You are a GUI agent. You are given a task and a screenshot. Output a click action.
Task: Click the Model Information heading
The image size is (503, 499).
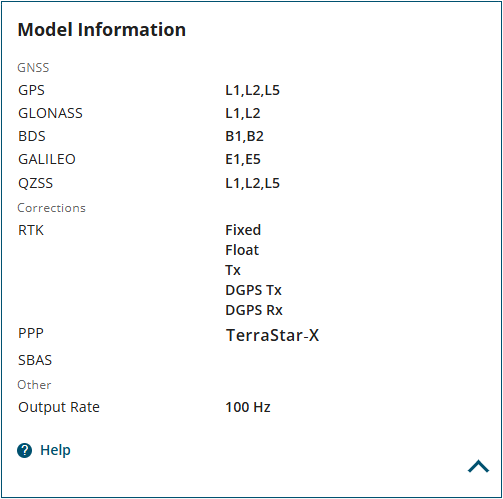[x=102, y=30]
